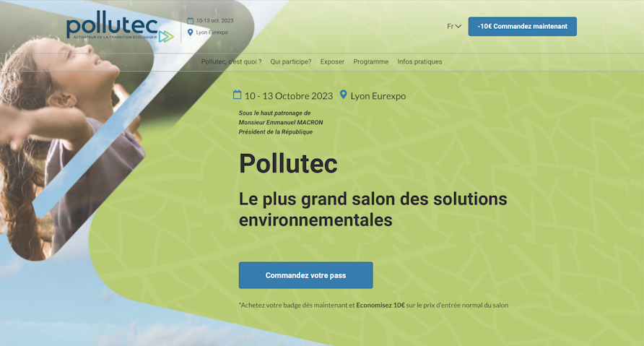Click the Président de la République line
This screenshot has height=346, width=644.
[x=276, y=132]
